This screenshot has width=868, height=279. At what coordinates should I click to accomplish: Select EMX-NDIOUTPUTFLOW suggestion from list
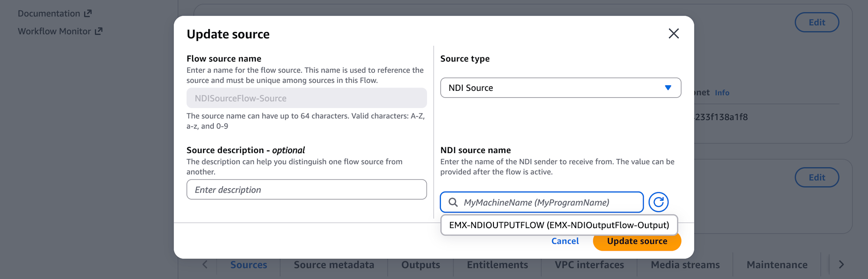(559, 225)
